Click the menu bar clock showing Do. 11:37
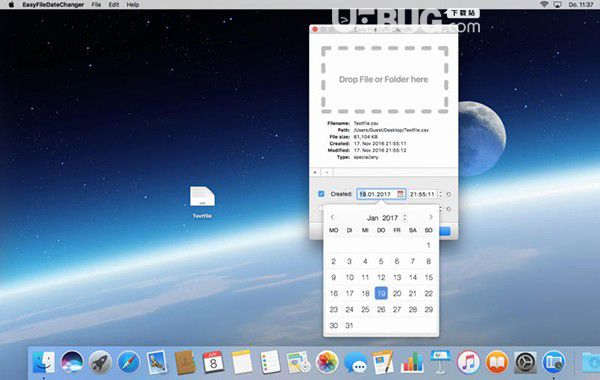Image resolution: width=600 pixels, height=380 pixels. pos(581,5)
